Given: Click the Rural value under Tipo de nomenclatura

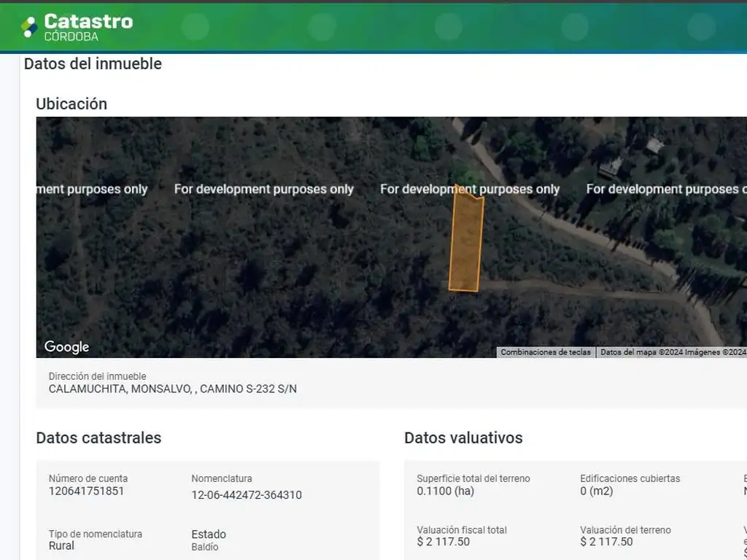Looking at the screenshot, I should [61, 545].
